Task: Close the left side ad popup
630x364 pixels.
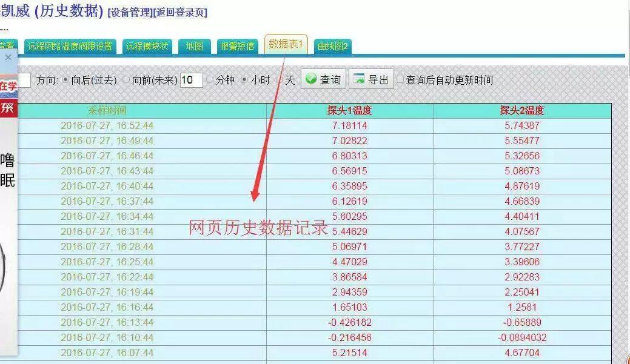Action: tap(8, 58)
